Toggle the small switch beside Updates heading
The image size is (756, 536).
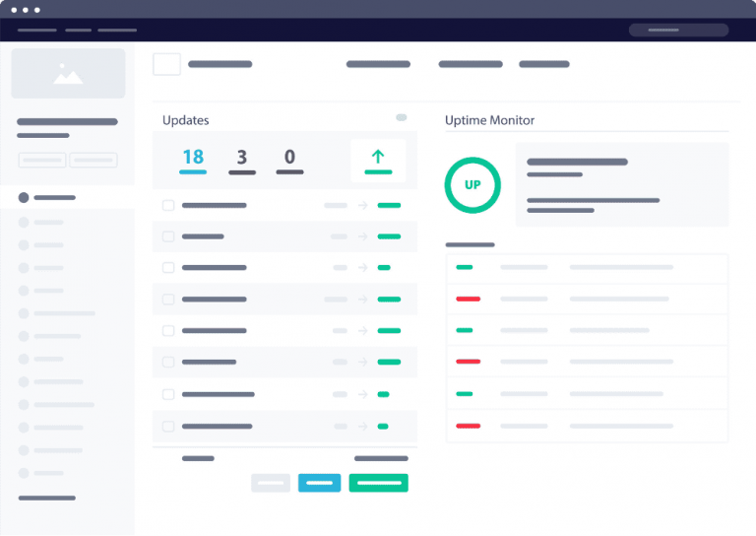pos(401,118)
